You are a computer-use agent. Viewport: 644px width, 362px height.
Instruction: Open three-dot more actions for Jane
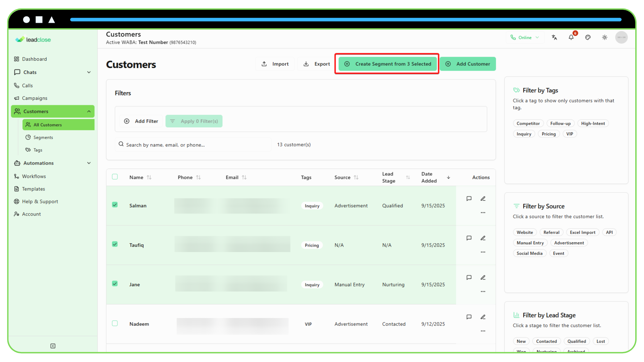click(483, 292)
